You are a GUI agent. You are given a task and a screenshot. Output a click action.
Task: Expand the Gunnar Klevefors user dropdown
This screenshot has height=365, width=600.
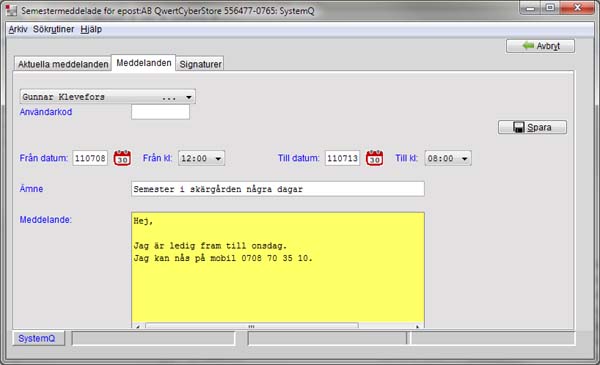pyautogui.click(x=108, y=96)
